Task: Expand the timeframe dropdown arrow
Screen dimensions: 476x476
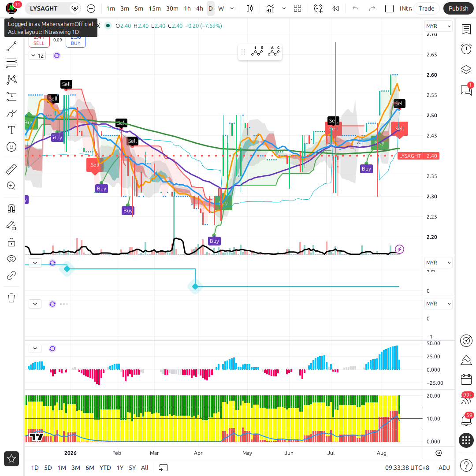Action: tap(232, 8)
